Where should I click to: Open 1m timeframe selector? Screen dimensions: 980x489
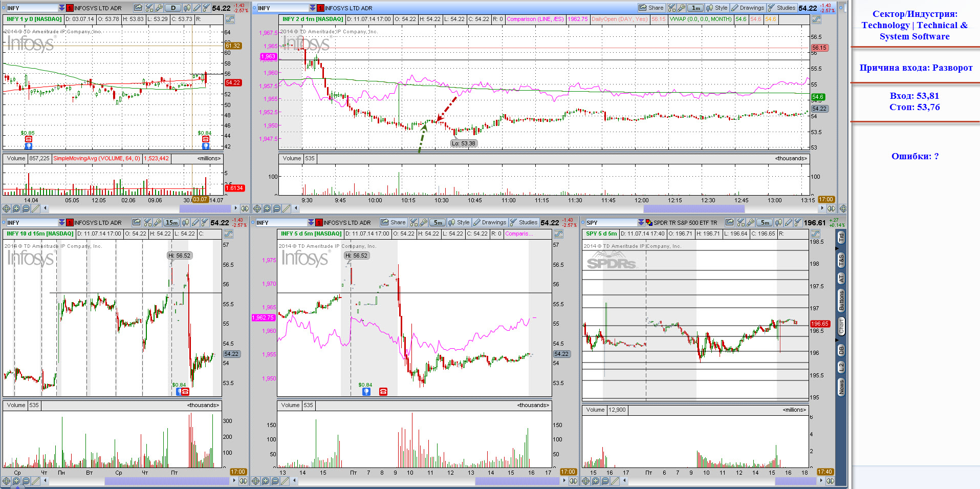(695, 8)
